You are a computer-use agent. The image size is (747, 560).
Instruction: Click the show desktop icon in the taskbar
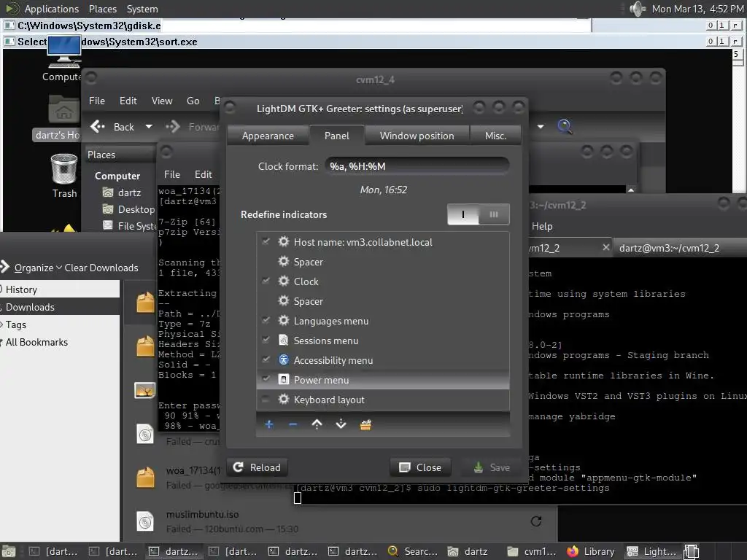click(x=9, y=551)
